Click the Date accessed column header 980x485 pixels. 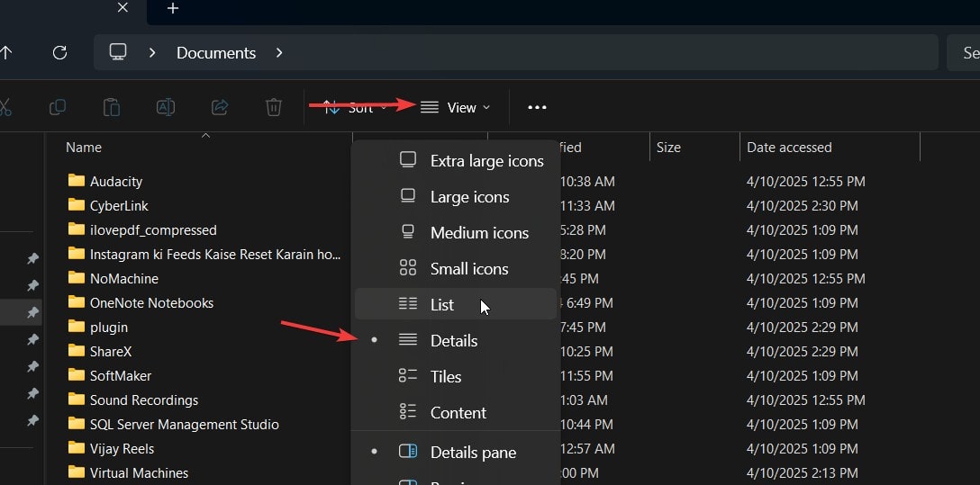pyautogui.click(x=789, y=148)
